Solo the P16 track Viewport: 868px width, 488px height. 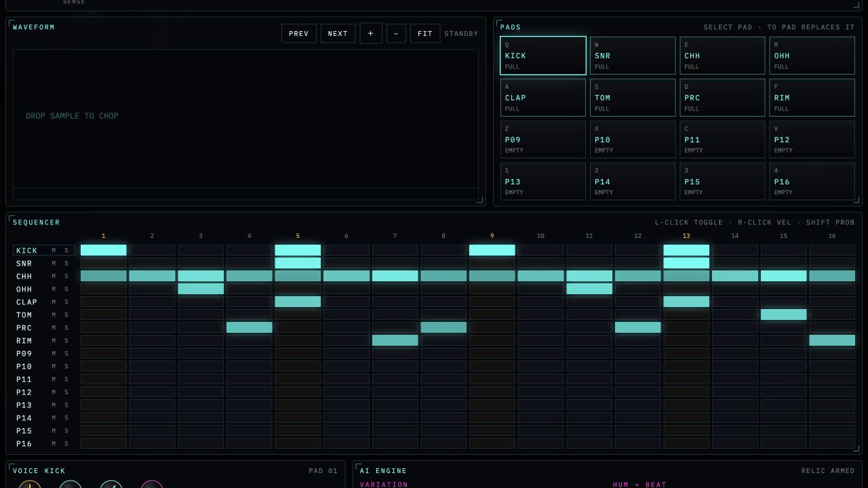tap(66, 444)
